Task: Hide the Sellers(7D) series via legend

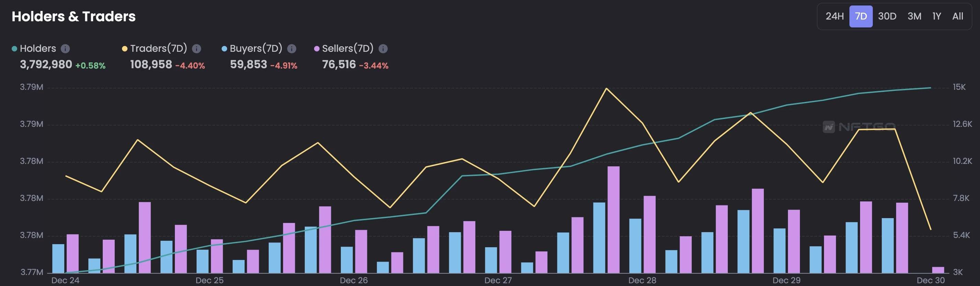Action: [x=347, y=49]
